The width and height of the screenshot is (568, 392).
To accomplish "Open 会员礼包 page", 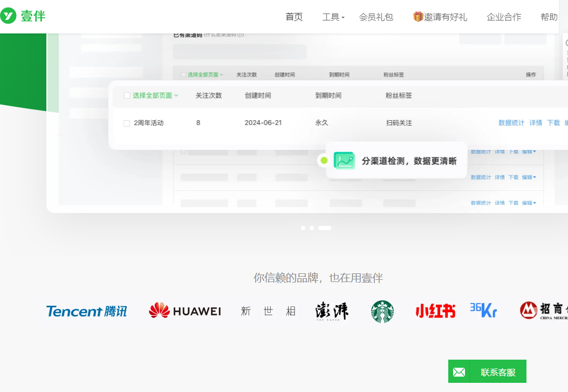I will click(x=375, y=17).
